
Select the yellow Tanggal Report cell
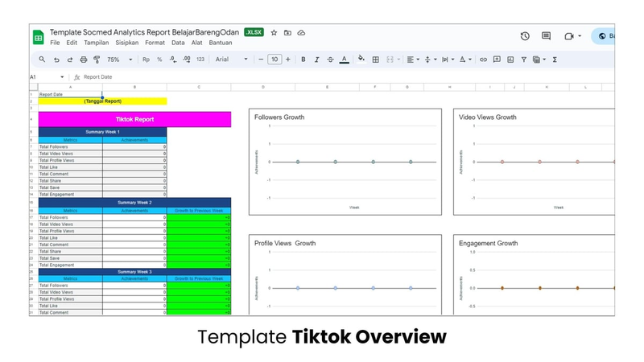tap(103, 101)
